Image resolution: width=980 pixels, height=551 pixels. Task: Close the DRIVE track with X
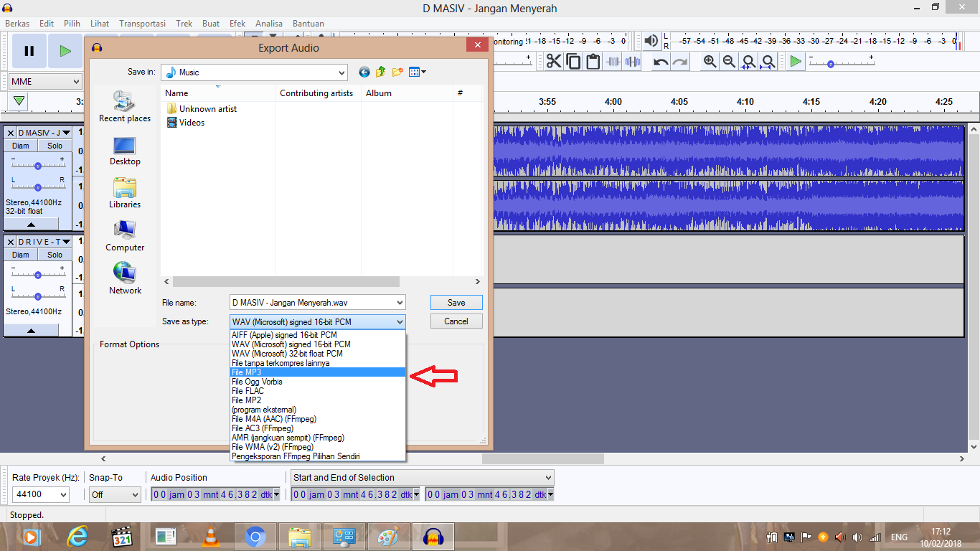coord(11,242)
